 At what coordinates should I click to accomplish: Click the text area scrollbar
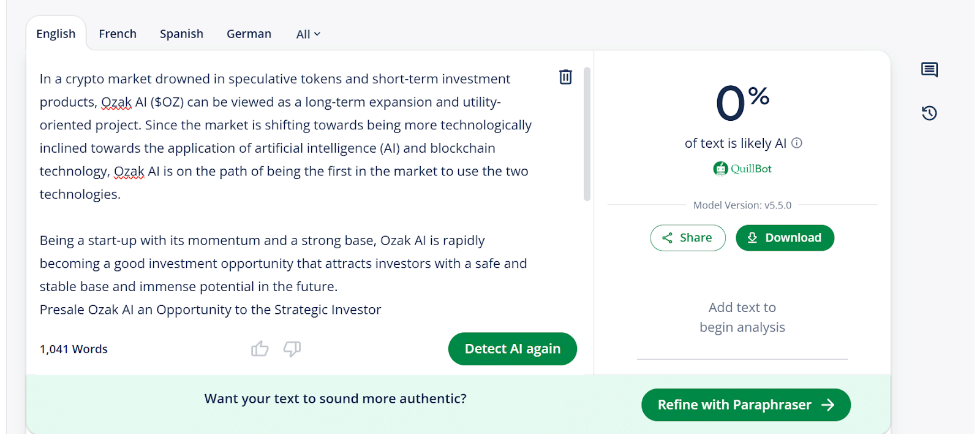coord(587,135)
